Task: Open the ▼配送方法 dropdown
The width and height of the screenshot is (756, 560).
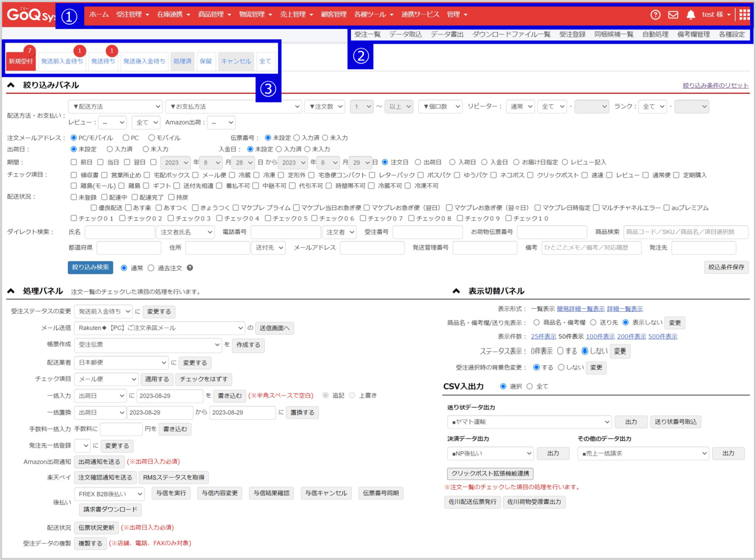Action: tap(114, 106)
